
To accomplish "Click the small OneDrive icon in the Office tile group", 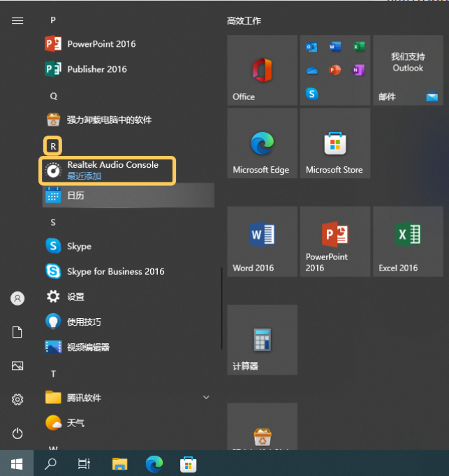I will (x=311, y=71).
